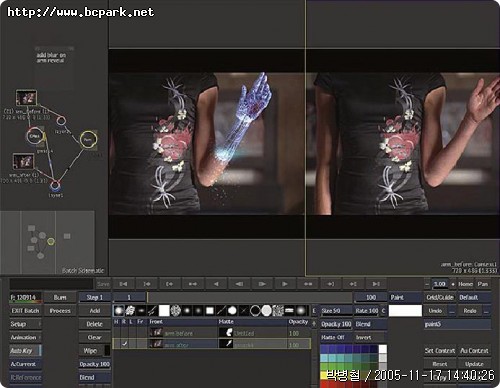The width and height of the screenshot is (500, 388).
Task: Toggle the Invert matte button
Action: coord(370,337)
